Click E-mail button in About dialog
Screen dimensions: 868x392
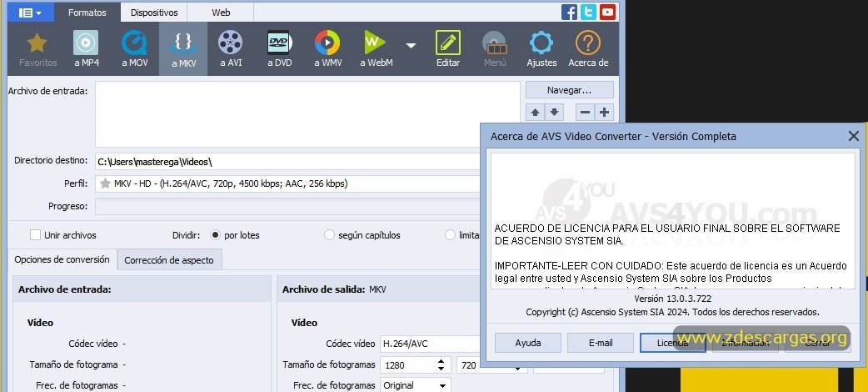(601, 343)
